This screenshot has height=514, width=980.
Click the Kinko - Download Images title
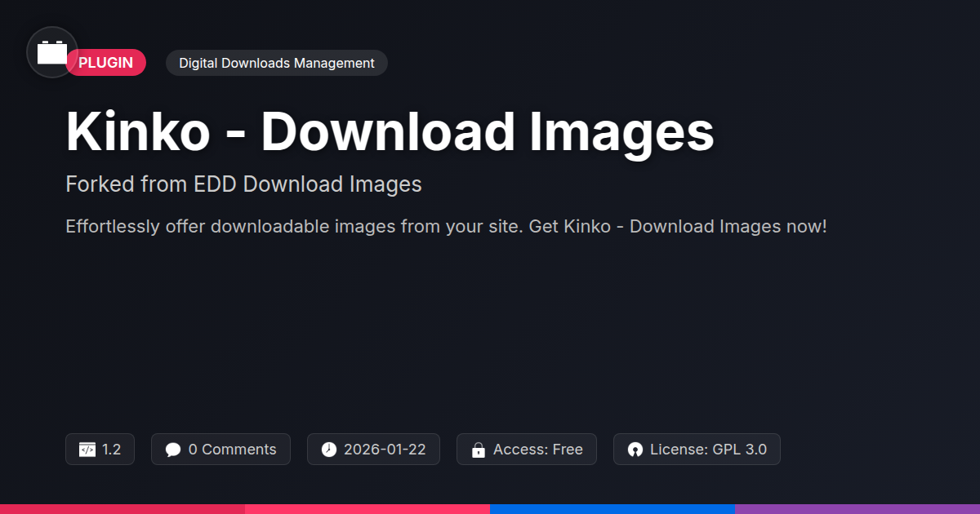(390, 131)
